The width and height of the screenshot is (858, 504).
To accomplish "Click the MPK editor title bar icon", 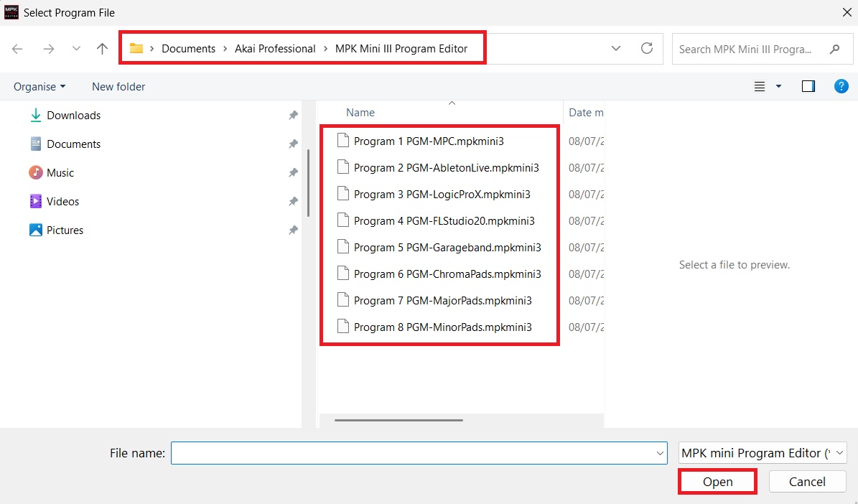I will click(11, 12).
